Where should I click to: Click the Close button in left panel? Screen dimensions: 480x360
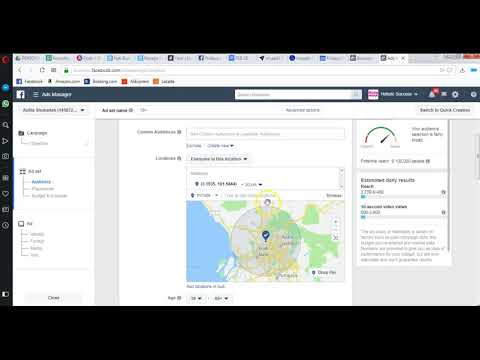54,298
